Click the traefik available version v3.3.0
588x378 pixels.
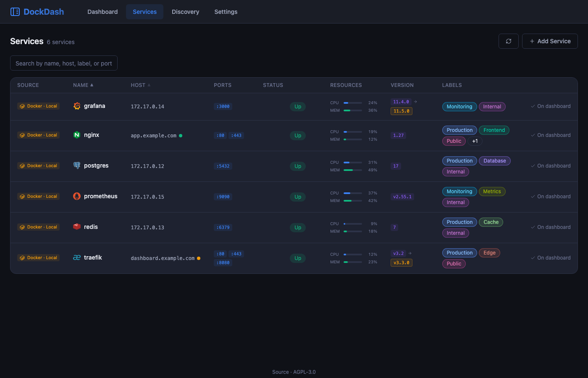point(402,263)
